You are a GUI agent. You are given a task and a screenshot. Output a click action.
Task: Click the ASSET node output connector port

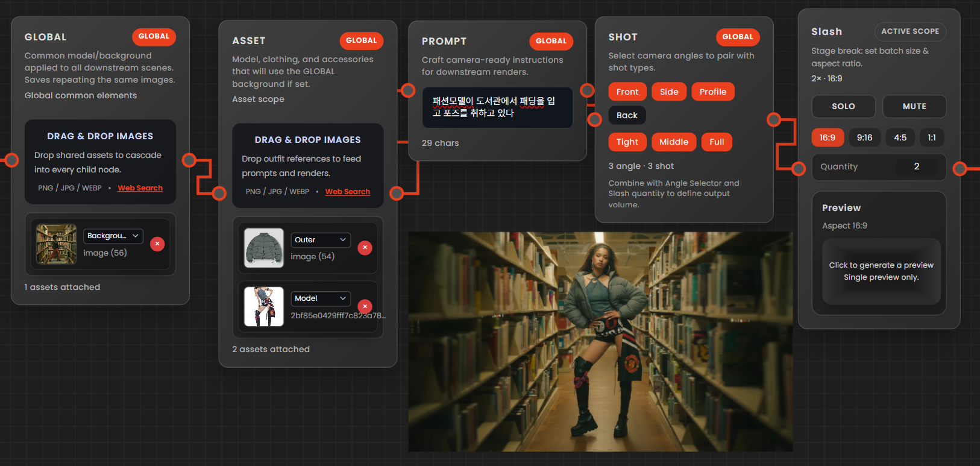397,194
